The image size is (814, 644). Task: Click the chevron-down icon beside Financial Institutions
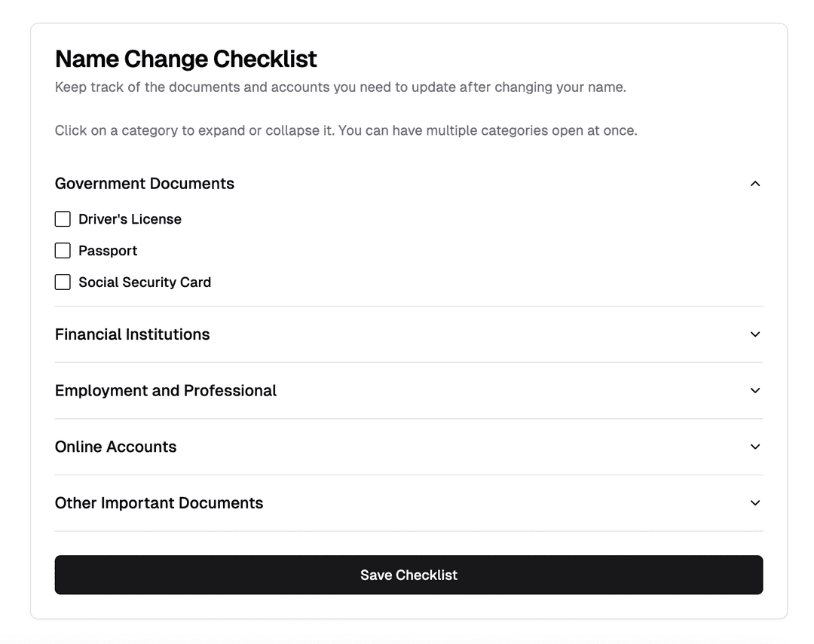(755, 334)
